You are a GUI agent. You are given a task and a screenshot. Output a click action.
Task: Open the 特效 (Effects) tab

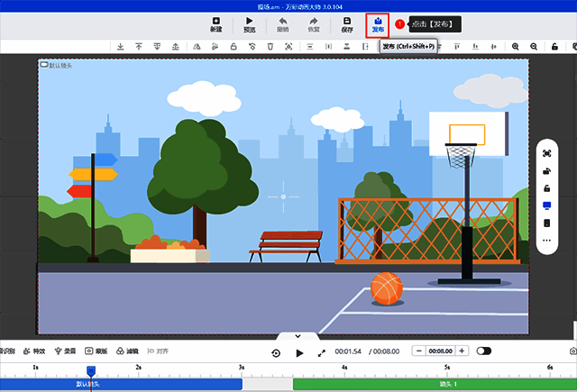(x=34, y=351)
